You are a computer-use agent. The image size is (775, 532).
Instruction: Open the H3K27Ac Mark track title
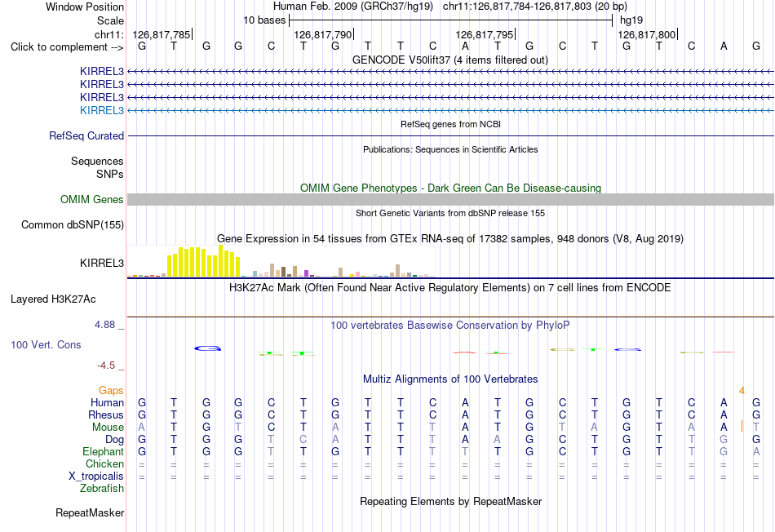click(x=449, y=288)
